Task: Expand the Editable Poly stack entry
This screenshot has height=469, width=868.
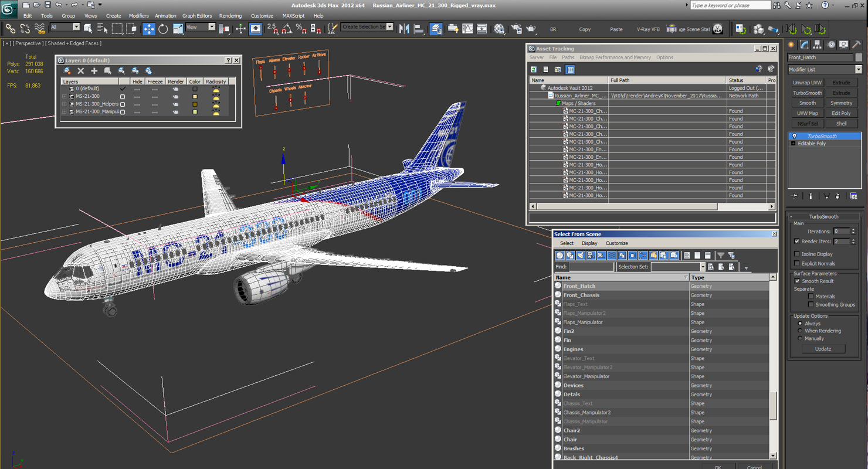Action: click(x=794, y=143)
